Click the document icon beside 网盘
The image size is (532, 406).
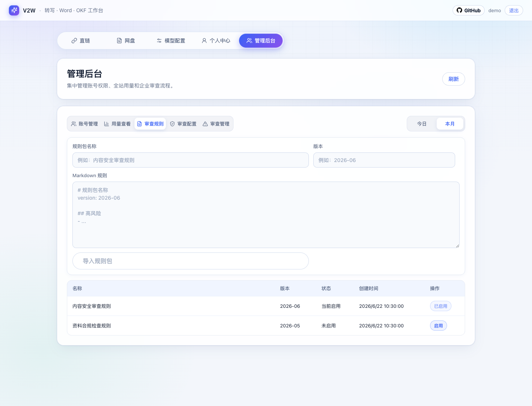[x=119, y=41]
